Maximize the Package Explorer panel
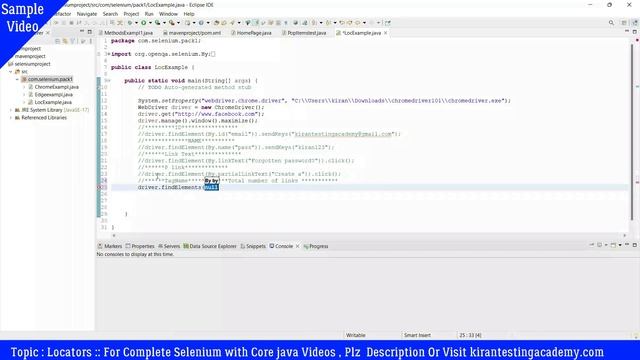640x360 pixels. click(x=89, y=32)
